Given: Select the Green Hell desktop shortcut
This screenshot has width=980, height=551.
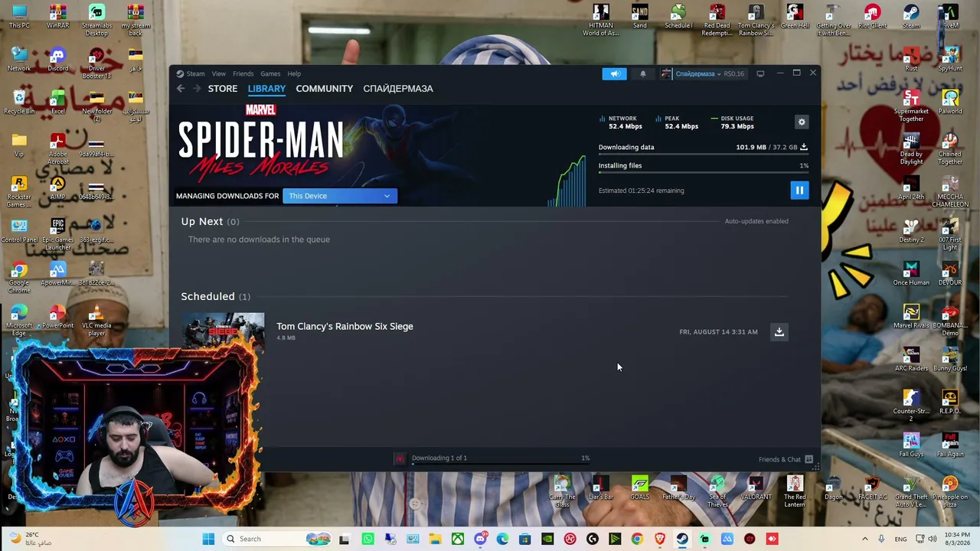Looking at the screenshot, I should tap(795, 17).
